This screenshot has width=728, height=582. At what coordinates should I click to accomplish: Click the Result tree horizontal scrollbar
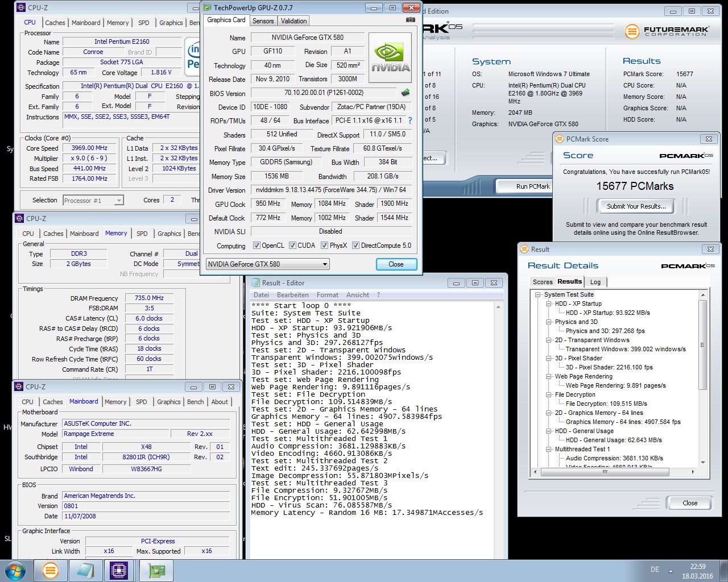click(x=605, y=472)
